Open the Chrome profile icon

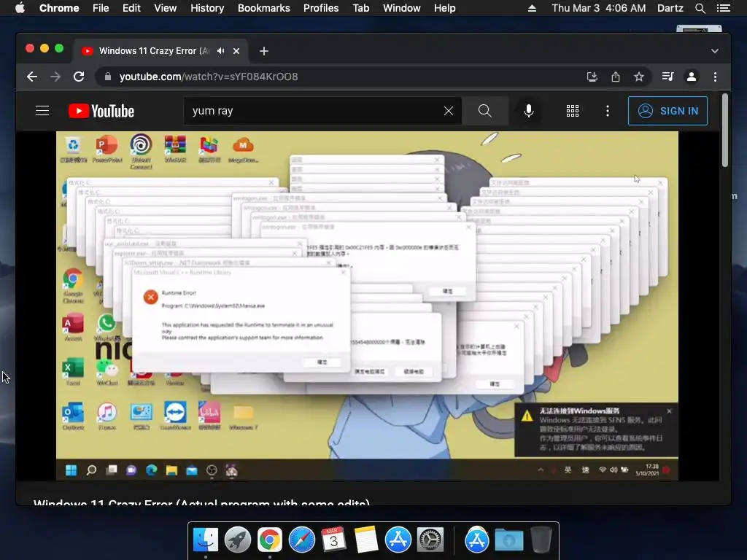click(x=692, y=77)
